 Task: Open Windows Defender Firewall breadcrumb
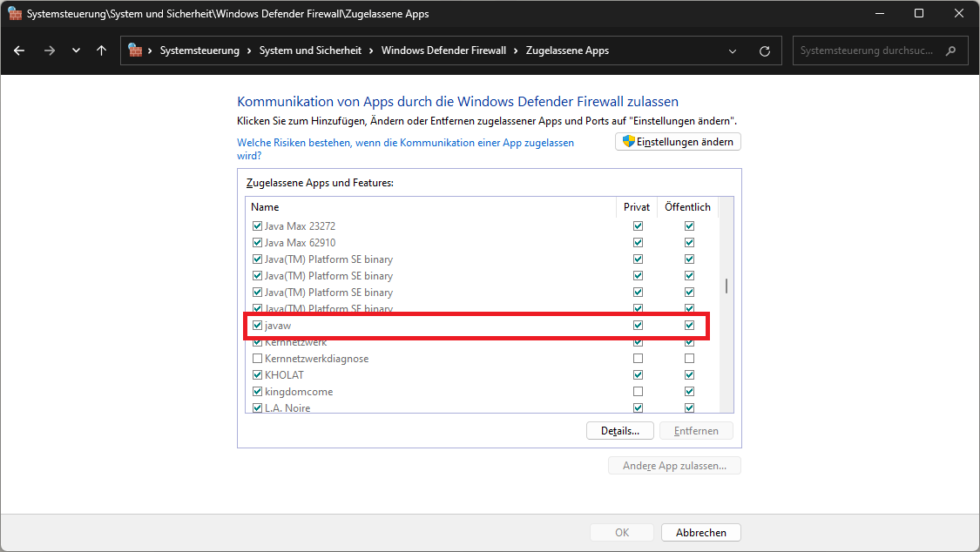pyautogui.click(x=443, y=50)
